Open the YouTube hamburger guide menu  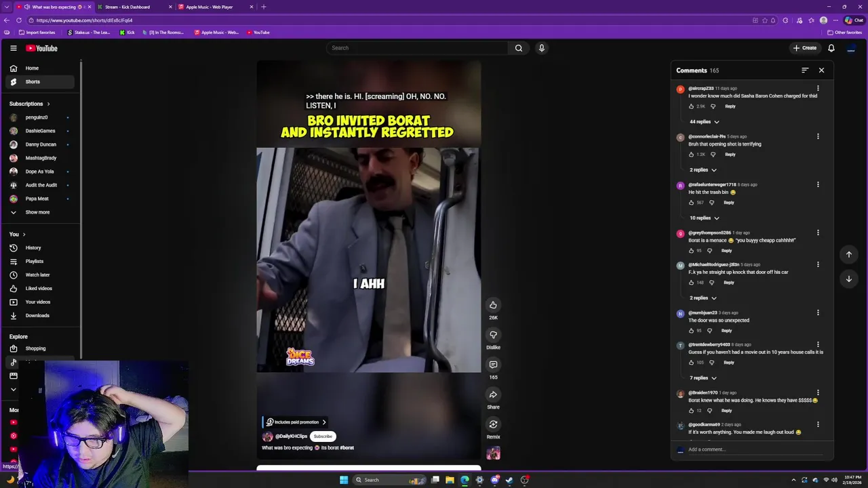(x=13, y=48)
